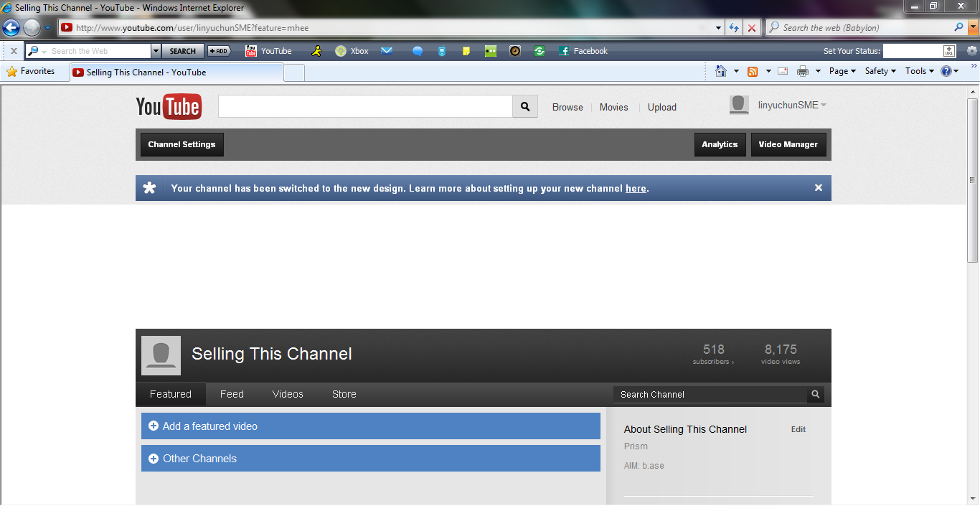Click the 'here' link in notification
The height and width of the screenshot is (506, 980).
pos(636,188)
